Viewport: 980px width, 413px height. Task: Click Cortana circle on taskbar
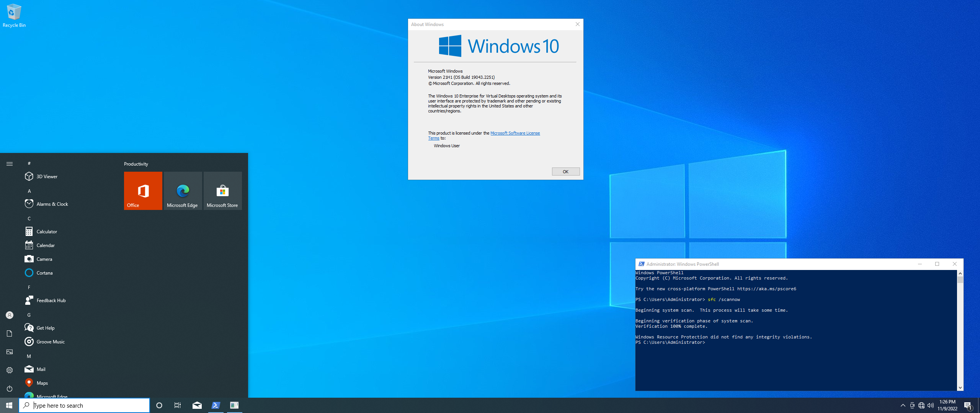[159, 405]
